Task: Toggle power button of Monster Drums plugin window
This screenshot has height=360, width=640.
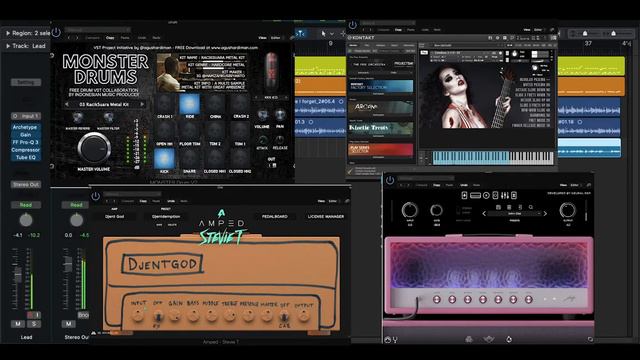Action: point(56,32)
